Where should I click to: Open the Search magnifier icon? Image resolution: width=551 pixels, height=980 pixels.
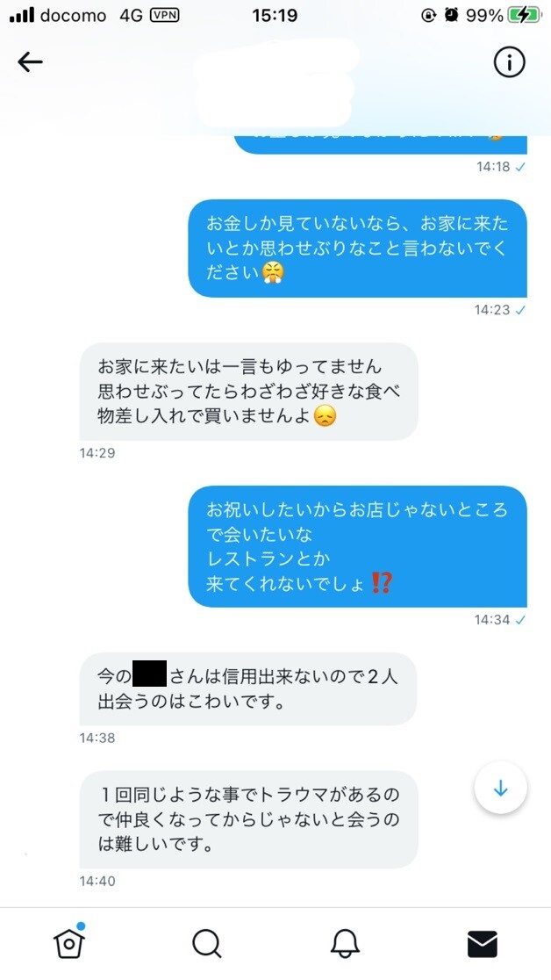pyautogui.click(x=207, y=944)
